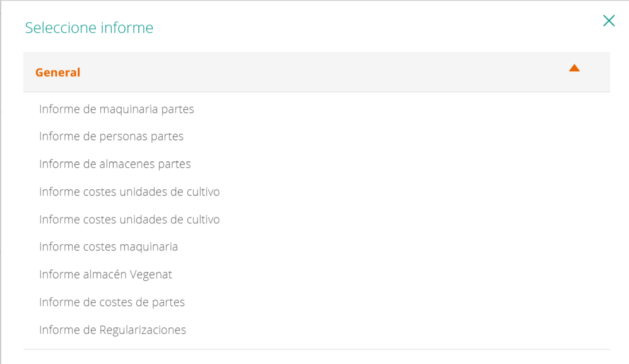Open "Informe de personas partes"
This screenshot has width=629, height=364.
click(x=112, y=136)
